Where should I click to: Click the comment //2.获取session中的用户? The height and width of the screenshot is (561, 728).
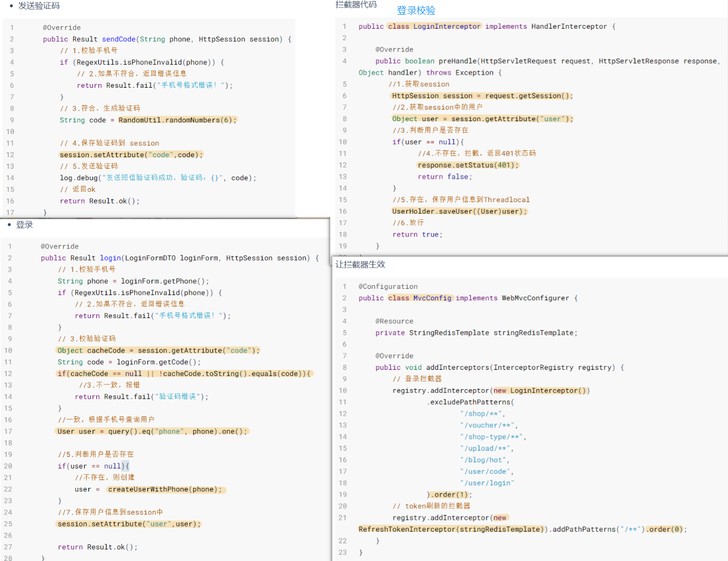(437, 107)
